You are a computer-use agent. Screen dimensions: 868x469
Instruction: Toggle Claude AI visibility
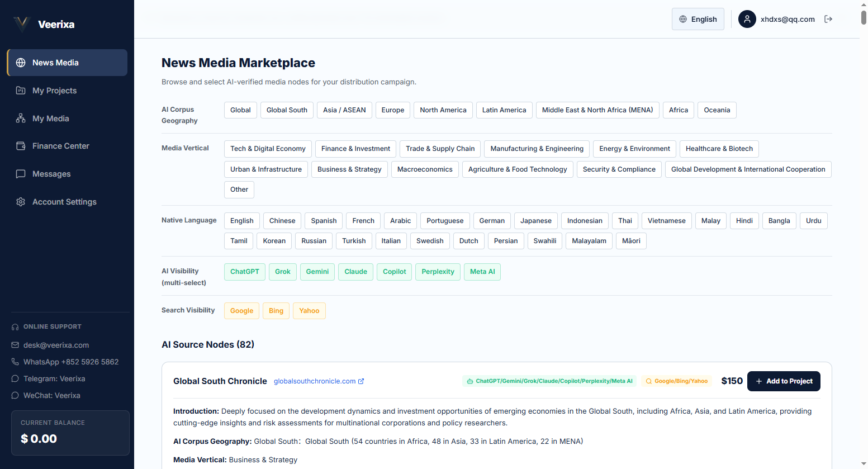[x=355, y=272]
